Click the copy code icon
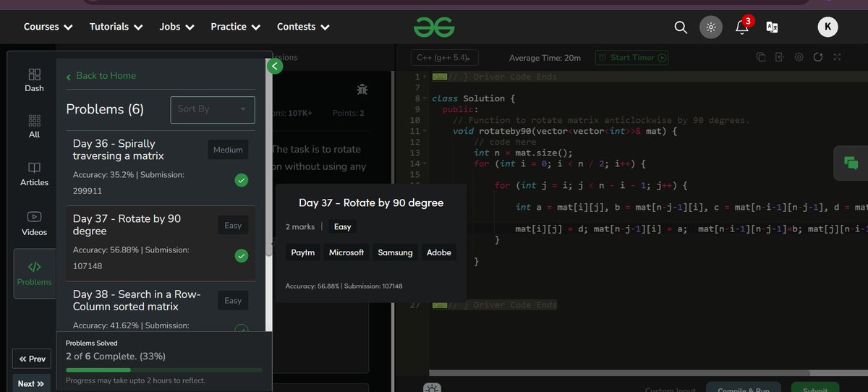The height and width of the screenshot is (392, 868). [761, 58]
